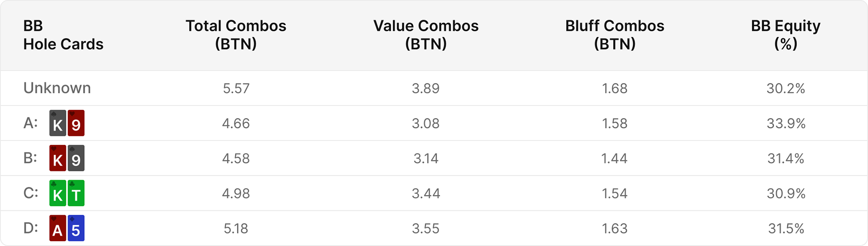Select the 1.54 bluff combos cell
Viewport: 868px width, 246px height.
click(x=615, y=194)
